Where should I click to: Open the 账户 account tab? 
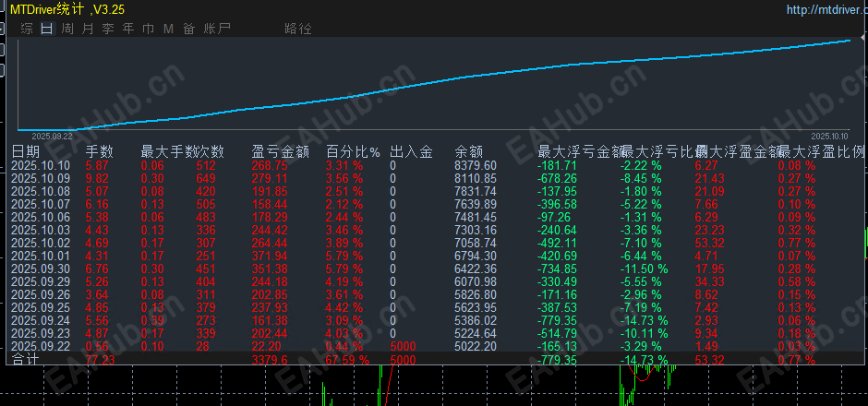pyautogui.click(x=216, y=29)
